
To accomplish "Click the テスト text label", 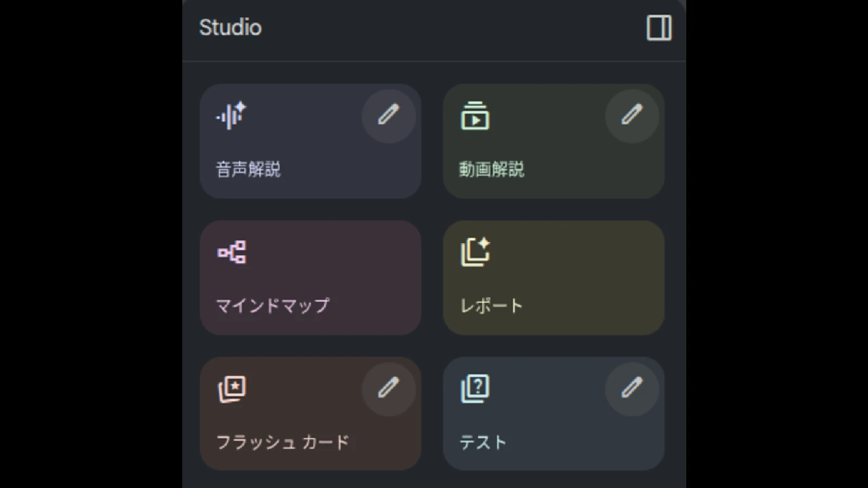I will click(x=482, y=441).
